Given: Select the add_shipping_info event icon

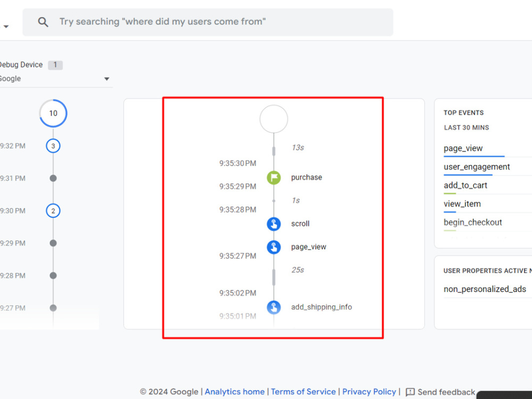Looking at the screenshot, I should coord(273,307).
